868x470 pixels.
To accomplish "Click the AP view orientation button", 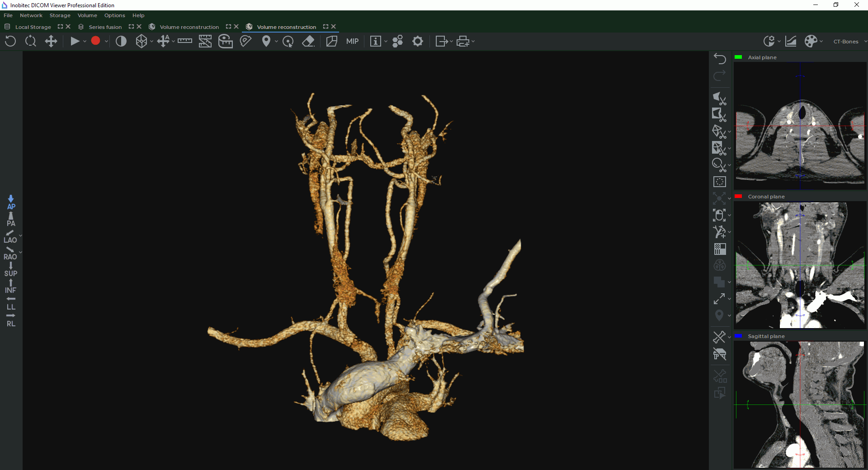I will 11,202.
